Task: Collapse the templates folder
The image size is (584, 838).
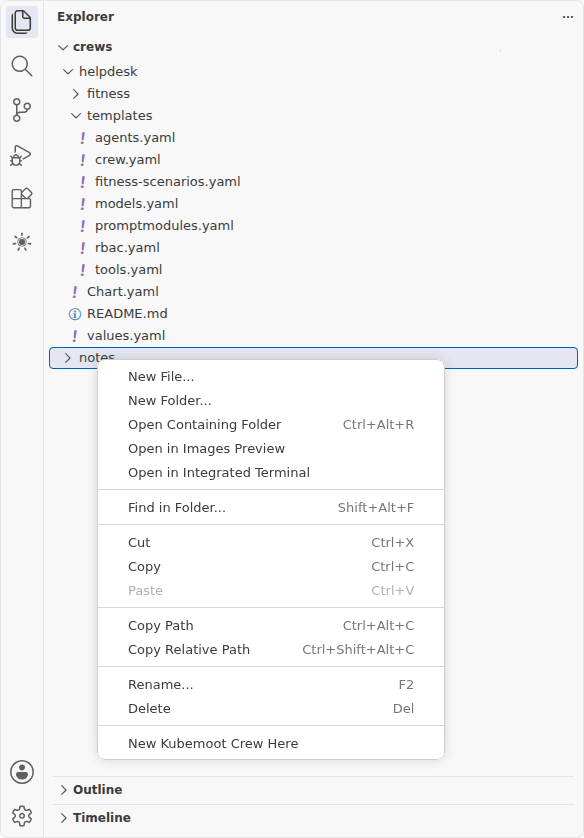Action: pyautogui.click(x=76, y=115)
